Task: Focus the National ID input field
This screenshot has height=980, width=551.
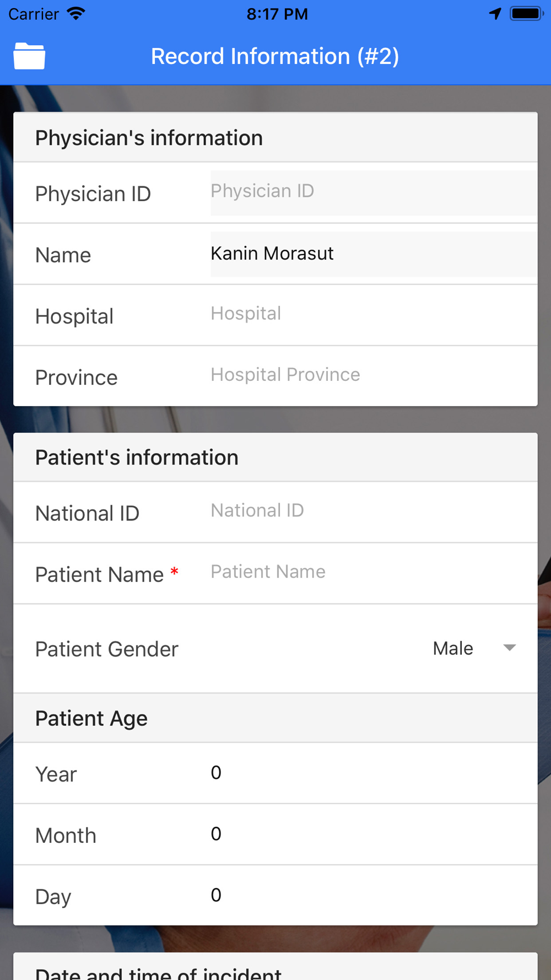Action: click(x=374, y=512)
